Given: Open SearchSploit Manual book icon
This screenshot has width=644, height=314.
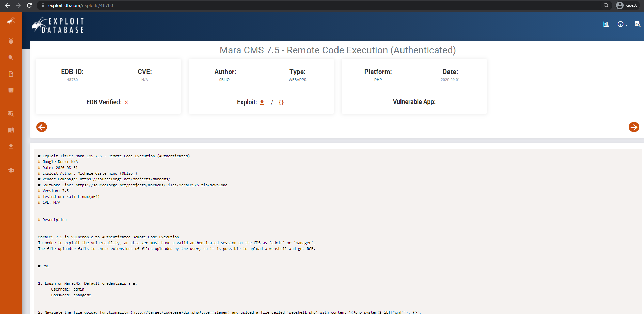Looking at the screenshot, I should click(11, 130).
